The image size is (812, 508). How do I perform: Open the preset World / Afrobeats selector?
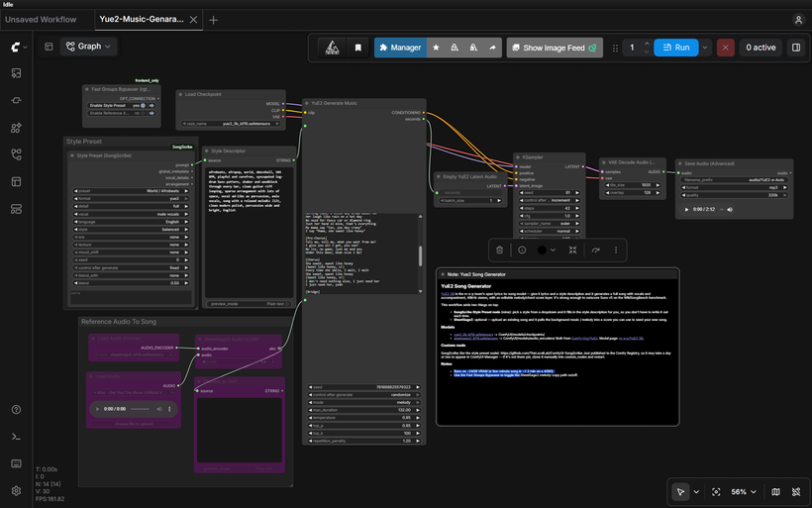click(131, 191)
